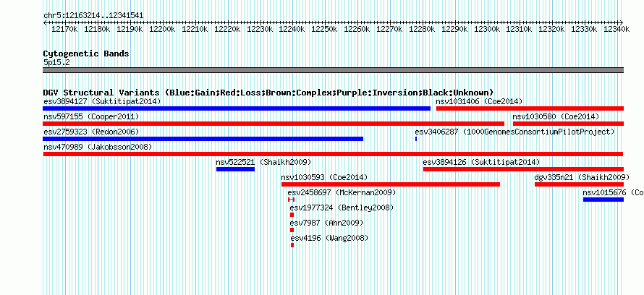Screen dimensions: 644x295
Task: Select the red nsv1031406 loss bar
Action: pyautogui.click(x=530, y=108)
